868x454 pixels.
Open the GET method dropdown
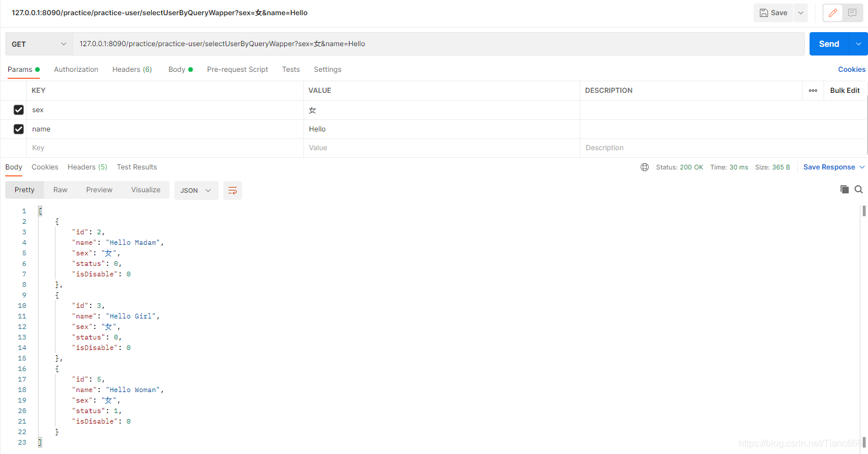pyautogui.click(x=39, y=44)
